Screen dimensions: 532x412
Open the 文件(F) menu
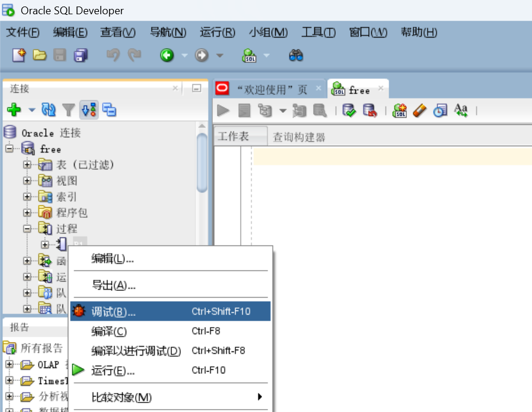click(23, 32)
